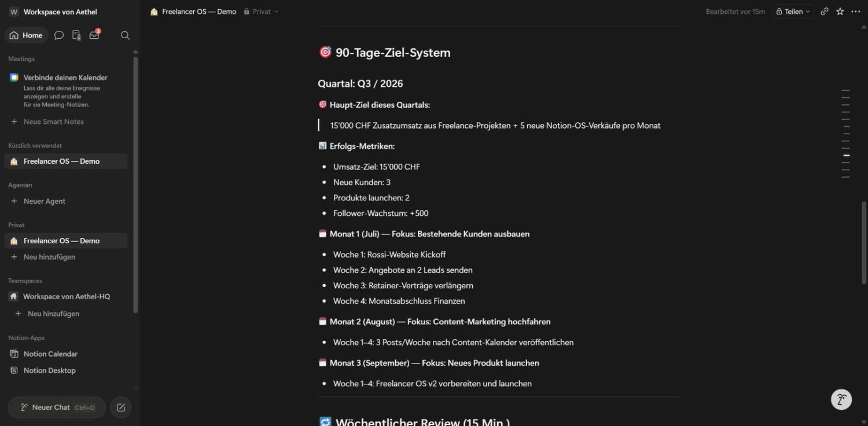Start a chat with 'Neuer Chat' button
Viewport: 868px width, 426px height.
[57, 407]
